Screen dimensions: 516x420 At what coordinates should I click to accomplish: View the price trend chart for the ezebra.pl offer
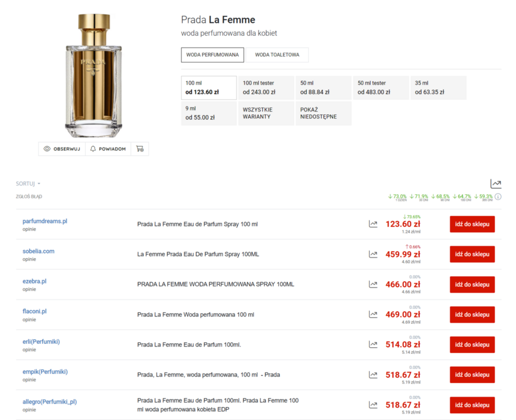tap(373, 284)
